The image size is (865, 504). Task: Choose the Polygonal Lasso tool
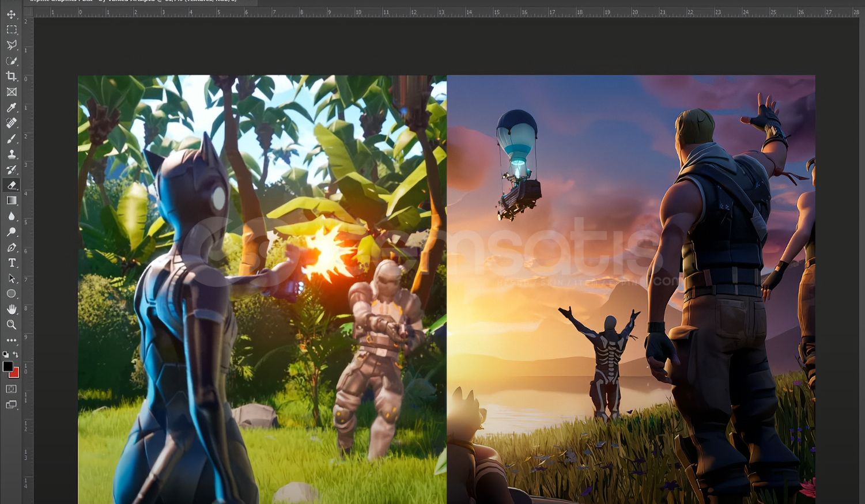click(x=12, y=45)
